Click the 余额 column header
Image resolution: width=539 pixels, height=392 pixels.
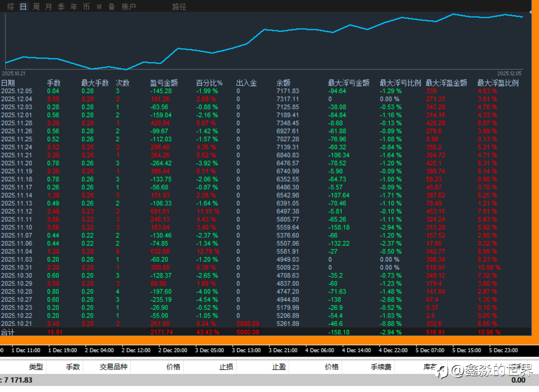coord(283,83)
